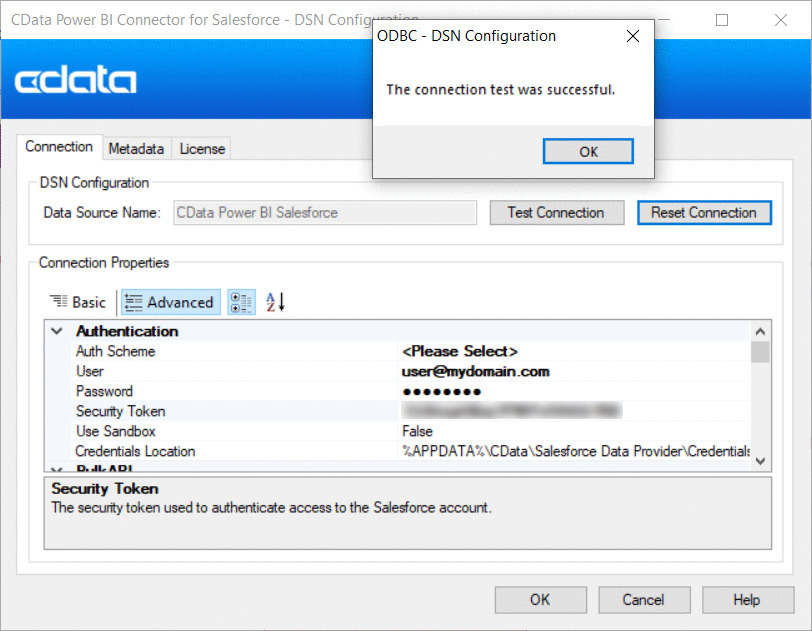Select the Connection tab
Viewport: 812px width, 631px height.
[x=59, y=147]
